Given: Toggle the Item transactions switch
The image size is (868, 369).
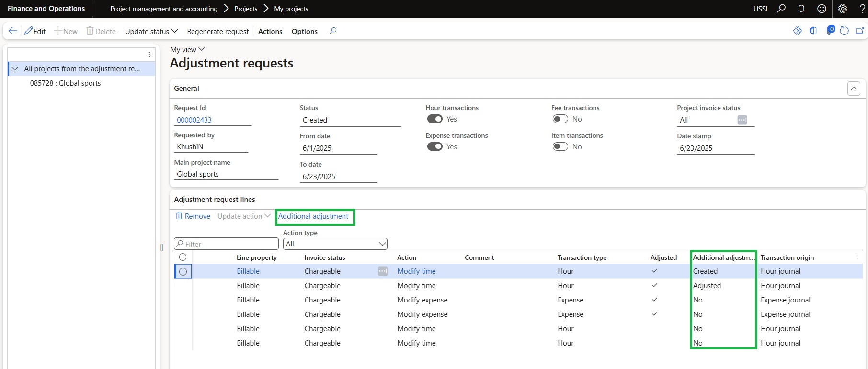Looking at the screenshot, I should click(560, 147).
